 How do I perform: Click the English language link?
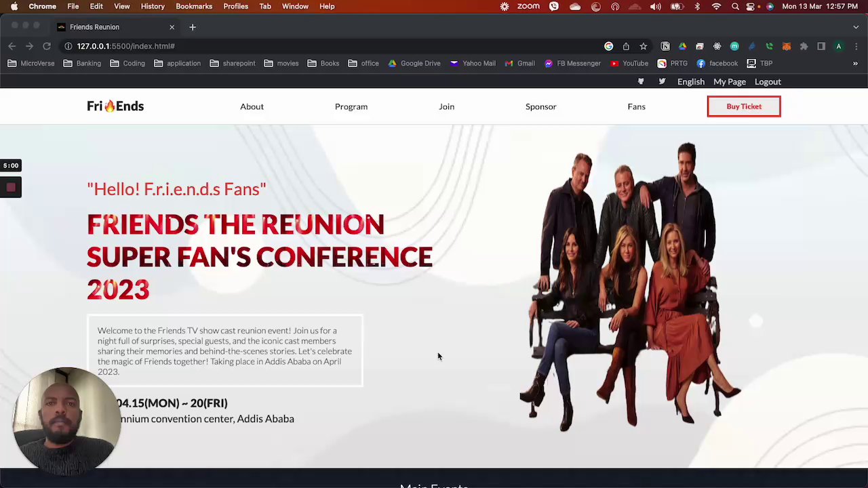691,81
